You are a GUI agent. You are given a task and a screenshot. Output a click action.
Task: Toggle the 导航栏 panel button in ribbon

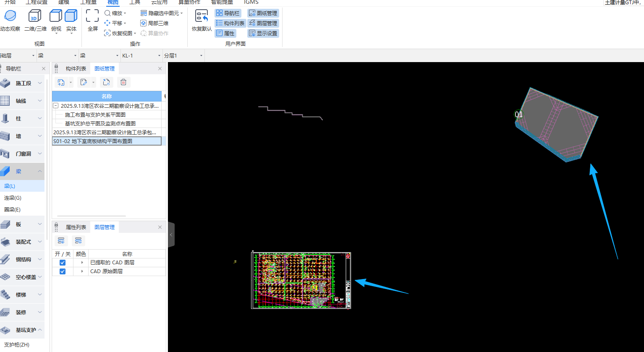click(228, 13)
